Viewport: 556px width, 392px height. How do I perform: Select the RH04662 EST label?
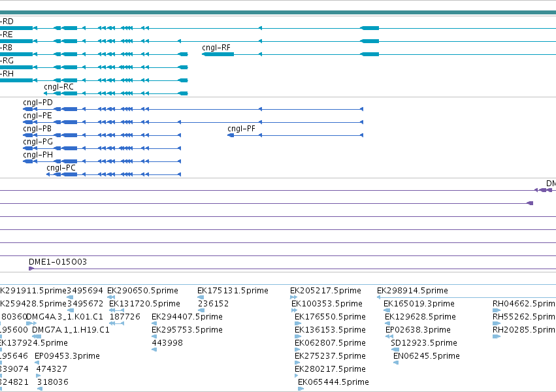(524, 304)
